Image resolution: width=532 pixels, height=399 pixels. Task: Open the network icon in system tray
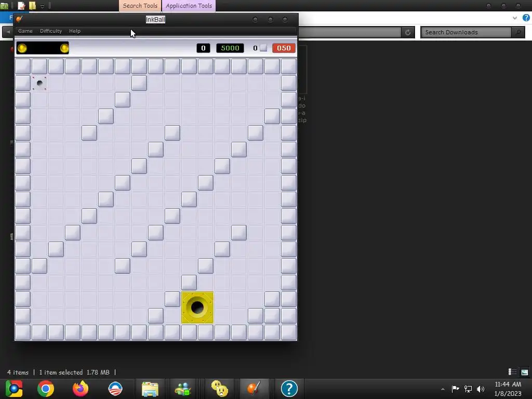(x=468, y=389)
